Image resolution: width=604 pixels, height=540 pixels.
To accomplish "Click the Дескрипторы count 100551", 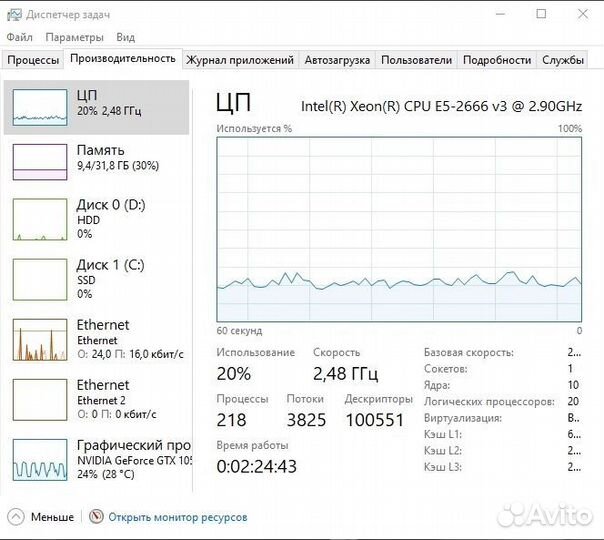I will point(374,420).
